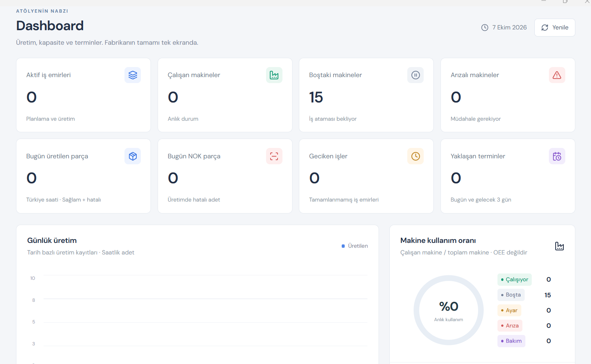This screenshot has width=591, height=364.
Task: Click the Yenile refresh button
Action: click(x=554, y=28)
